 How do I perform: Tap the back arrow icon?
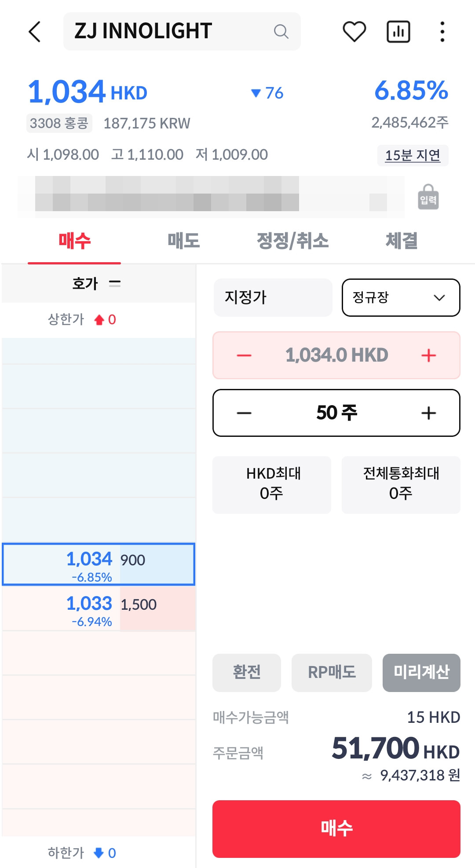coord(34,32)
